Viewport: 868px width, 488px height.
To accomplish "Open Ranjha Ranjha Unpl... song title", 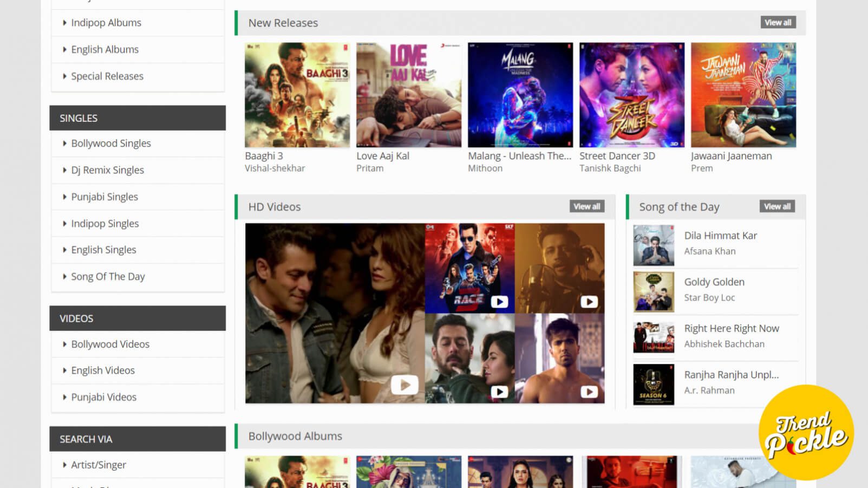I will pos(732,375).
